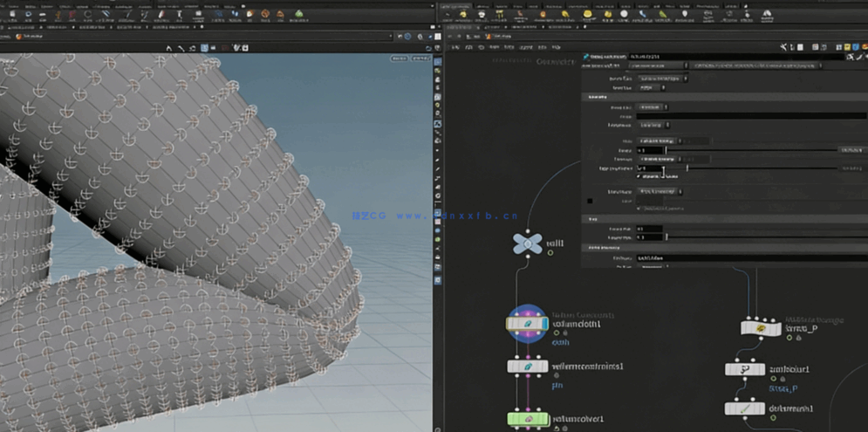Click the green shelf tool icon
Viewport: 868px width, 432px height.
pos(299,15)
